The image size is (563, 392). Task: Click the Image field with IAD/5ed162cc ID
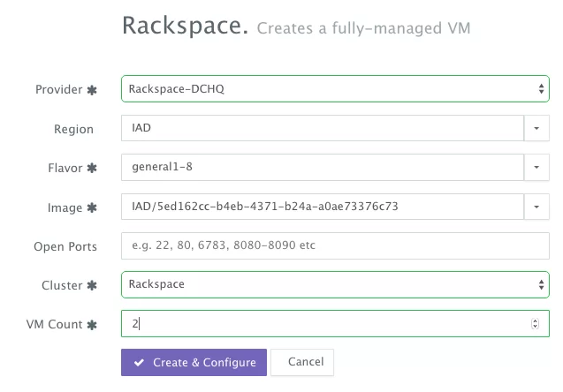click(x=323, y=207)
